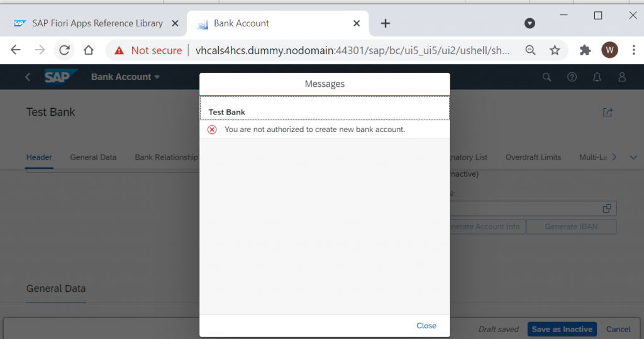The image size is (644, 339).
Task: Expand the tab overflow down chevron
Action: pyautogui.click(x=633, y=157)
